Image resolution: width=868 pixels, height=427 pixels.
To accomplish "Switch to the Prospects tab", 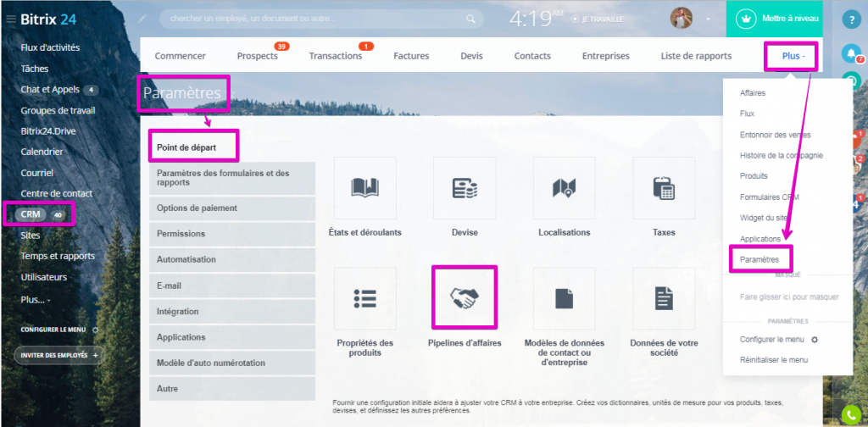I will 258,56.
